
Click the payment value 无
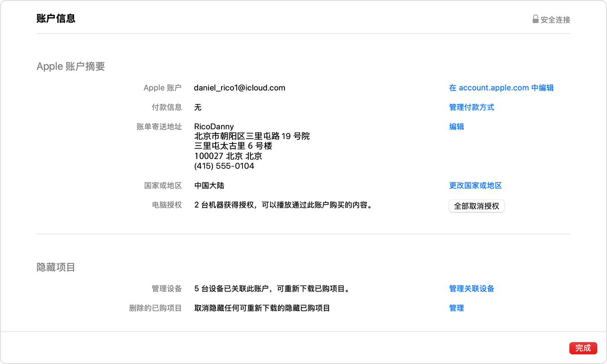click(x=198, y=107)
